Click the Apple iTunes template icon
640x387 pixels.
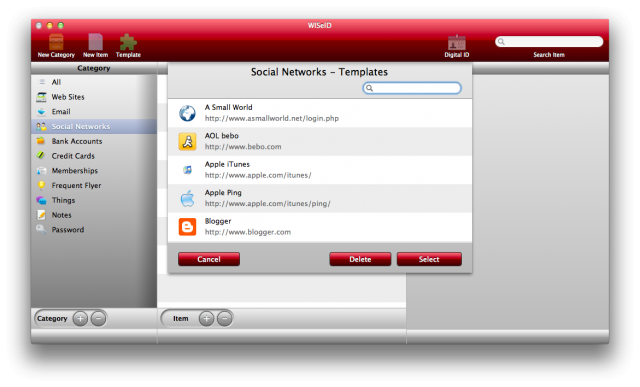(187, 170)
